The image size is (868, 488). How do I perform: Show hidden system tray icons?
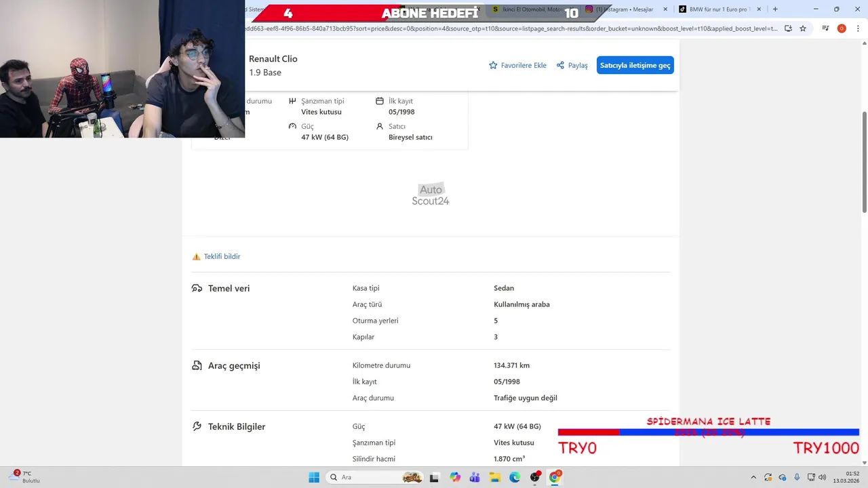[753, 477]
